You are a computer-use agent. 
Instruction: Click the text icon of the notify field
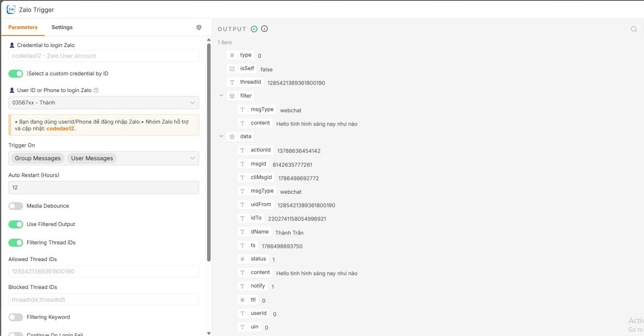point(242,286)
